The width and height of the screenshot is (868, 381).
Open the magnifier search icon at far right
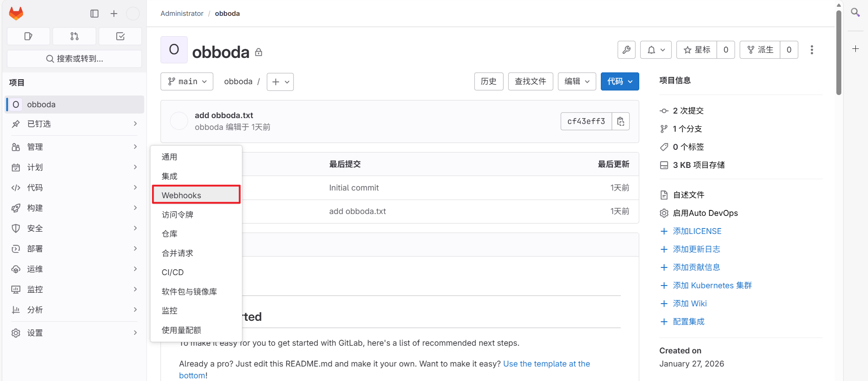(855, 13)
